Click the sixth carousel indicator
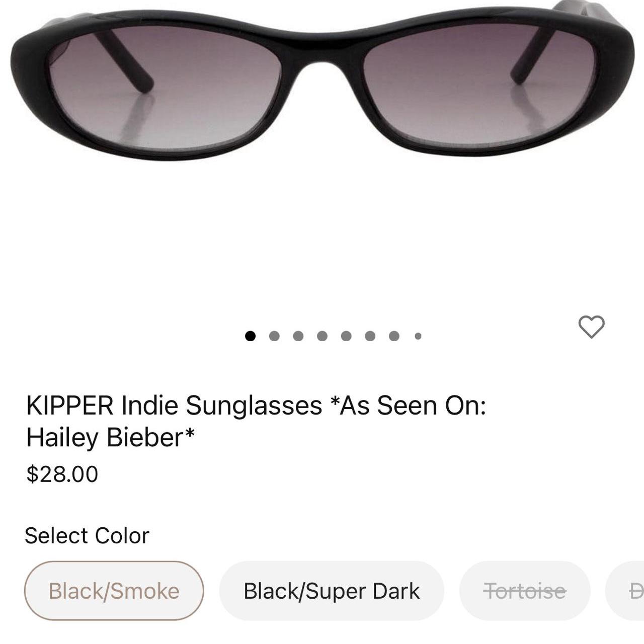The width and height of the screenshot is (644, 644). 370,335
